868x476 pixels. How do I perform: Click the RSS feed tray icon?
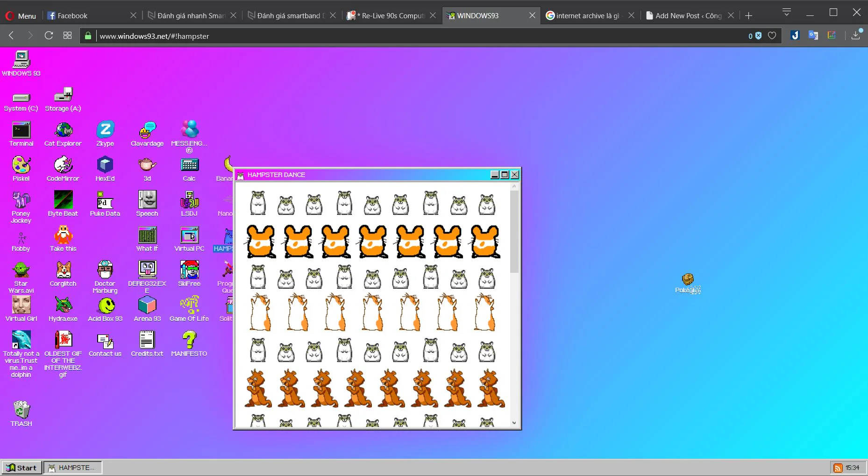click(x=838, y=468)
